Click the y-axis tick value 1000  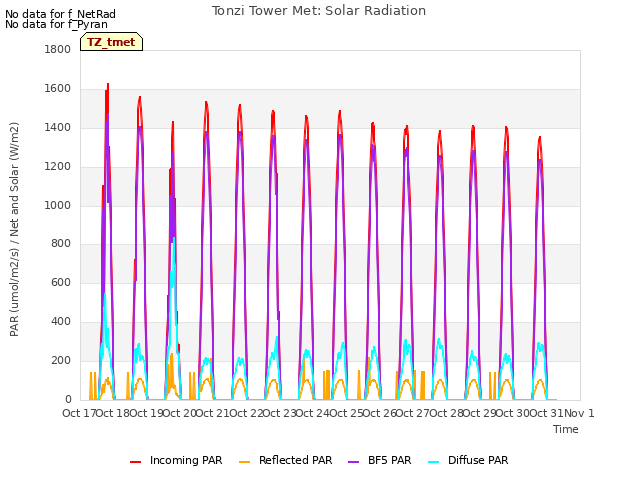point(58,205)
